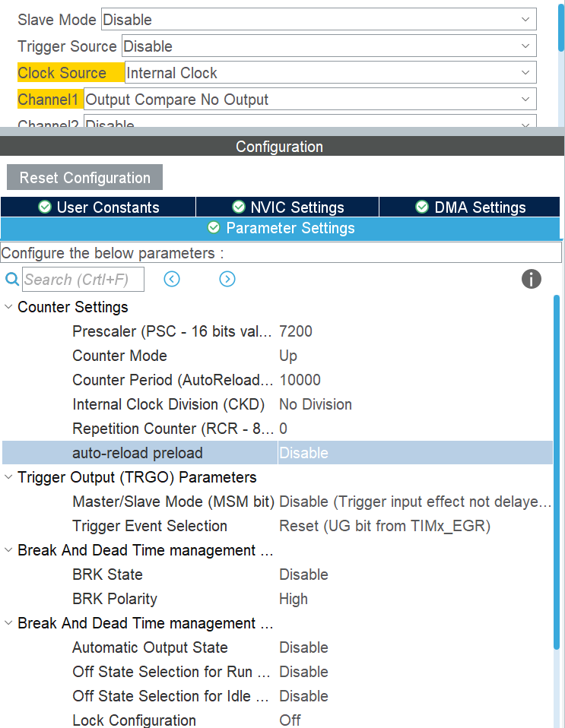The height and width of the screenshot is (728, 565).
Task: Collapse Trigger Output (TRGO) Parameters group
Action: click(x=8, y=477)
